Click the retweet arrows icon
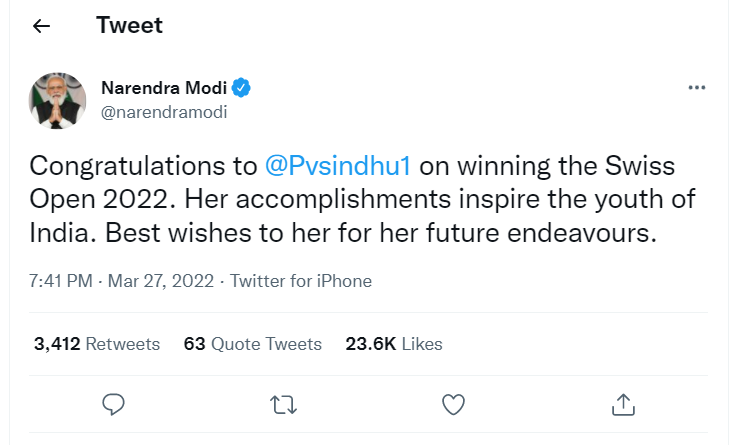 283,404
